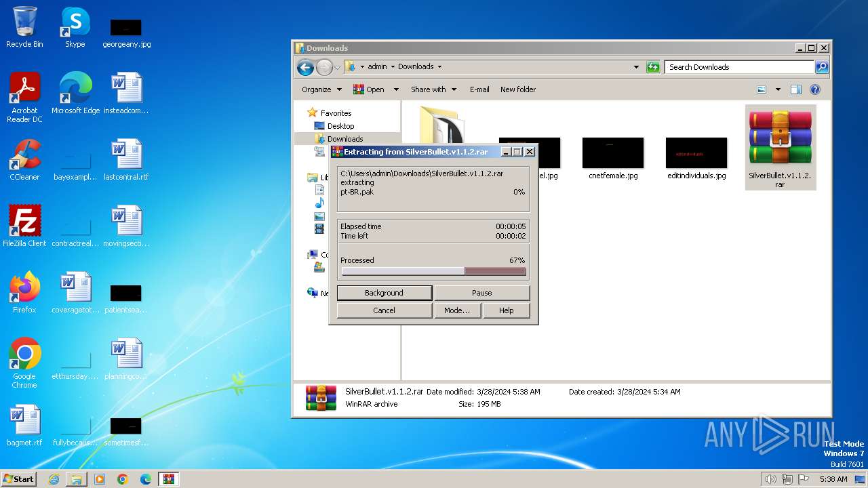Select SilverBullet.v1.1.2.rar archive in Downloads
Viewport: 868px width, 488px height.
point(781,148)
